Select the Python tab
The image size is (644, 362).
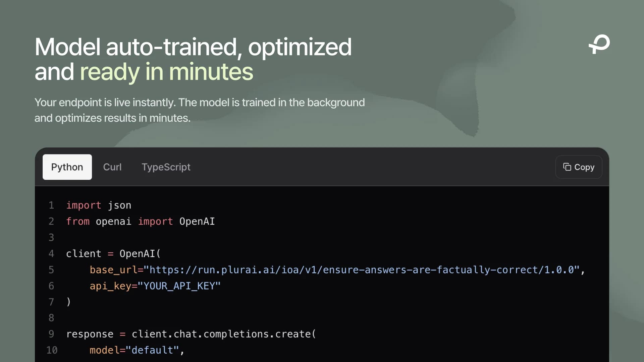(x=67, y=167)
